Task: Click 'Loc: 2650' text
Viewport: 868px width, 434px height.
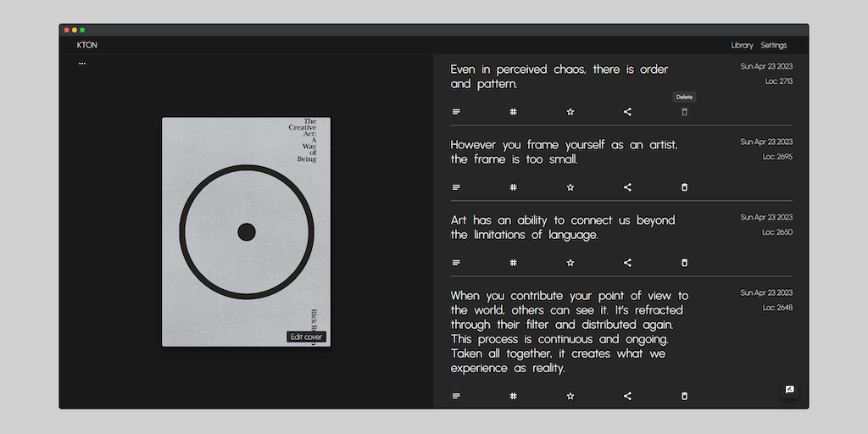Action: 777,232
